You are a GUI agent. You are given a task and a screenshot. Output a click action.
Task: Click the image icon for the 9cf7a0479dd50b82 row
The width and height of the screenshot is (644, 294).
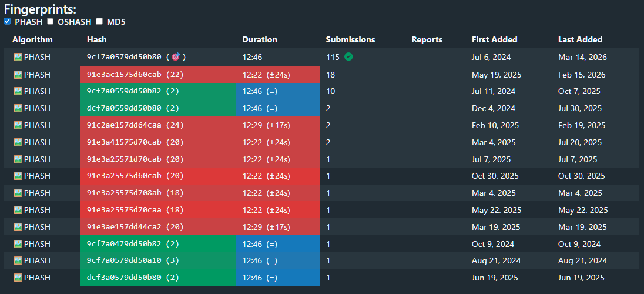pos(18,244)
